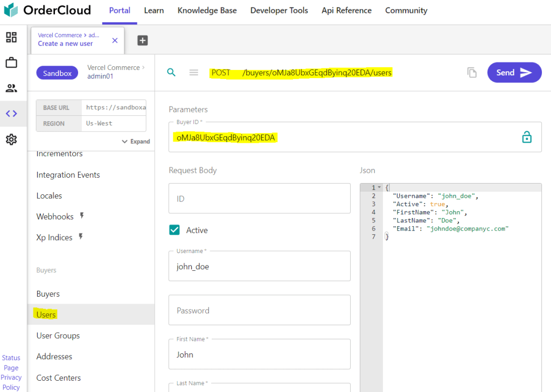Screen dimensions: 551x392
Task: Open the Status Page link
Action: (x=11, y=362)
